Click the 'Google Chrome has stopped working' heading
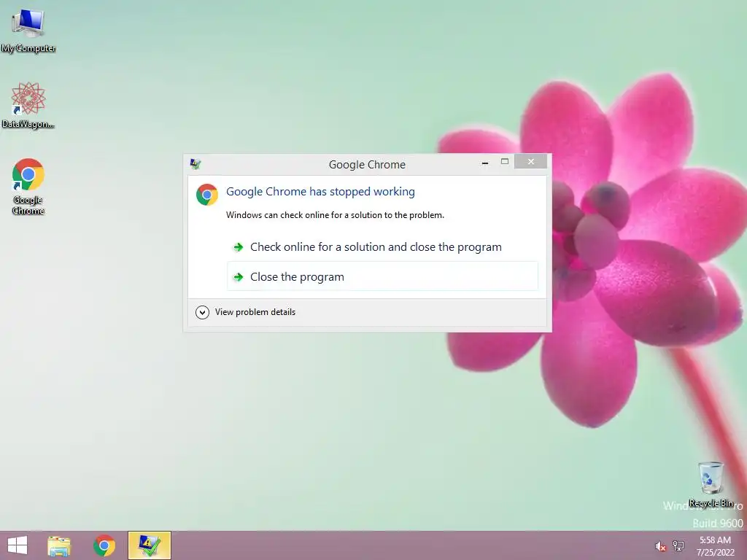747x560 pixels. click(320, 192)
